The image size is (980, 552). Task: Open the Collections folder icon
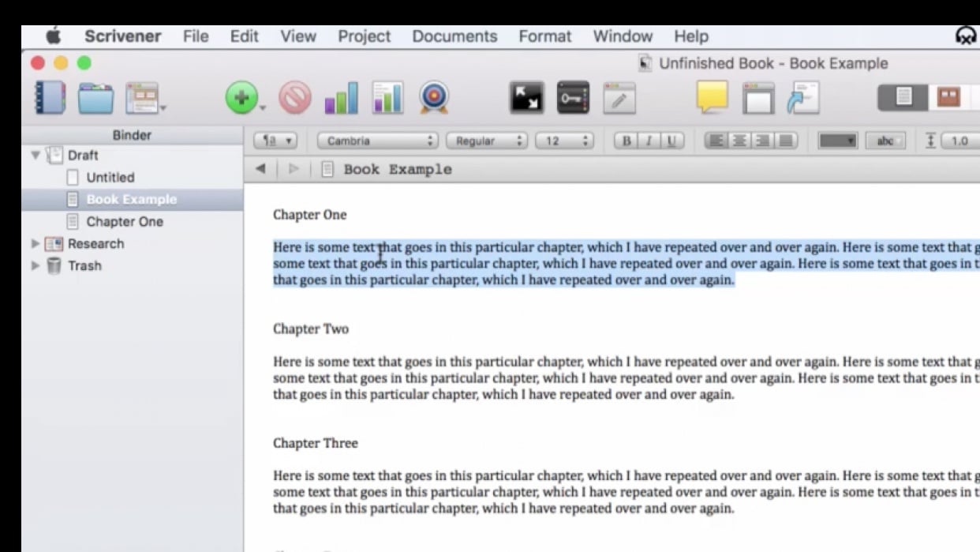(x=96, y=99)
